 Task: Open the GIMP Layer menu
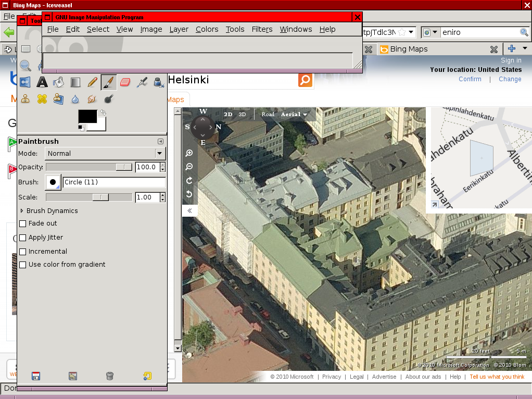[x=179, y=30]
